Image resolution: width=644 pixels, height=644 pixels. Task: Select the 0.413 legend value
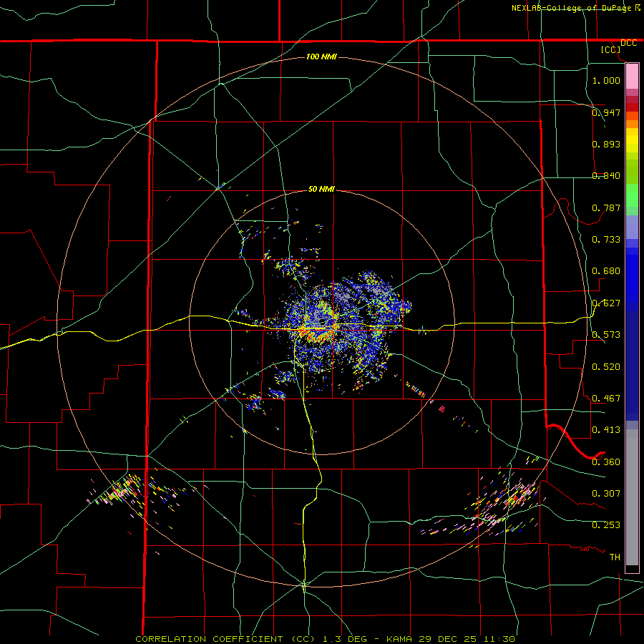coord(606,429)
